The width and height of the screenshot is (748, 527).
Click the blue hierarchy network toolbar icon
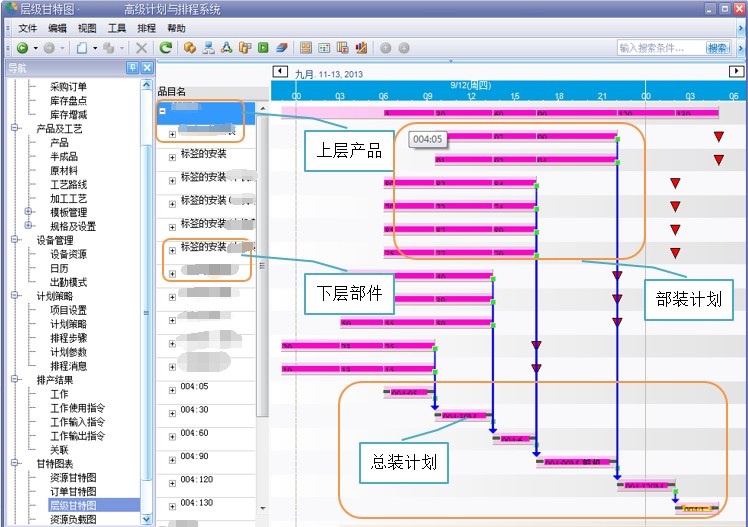208,48
